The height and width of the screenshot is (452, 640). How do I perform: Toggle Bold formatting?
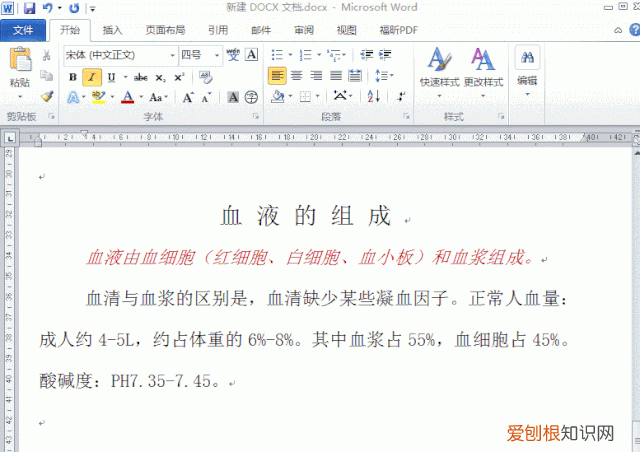pos(73,77)
